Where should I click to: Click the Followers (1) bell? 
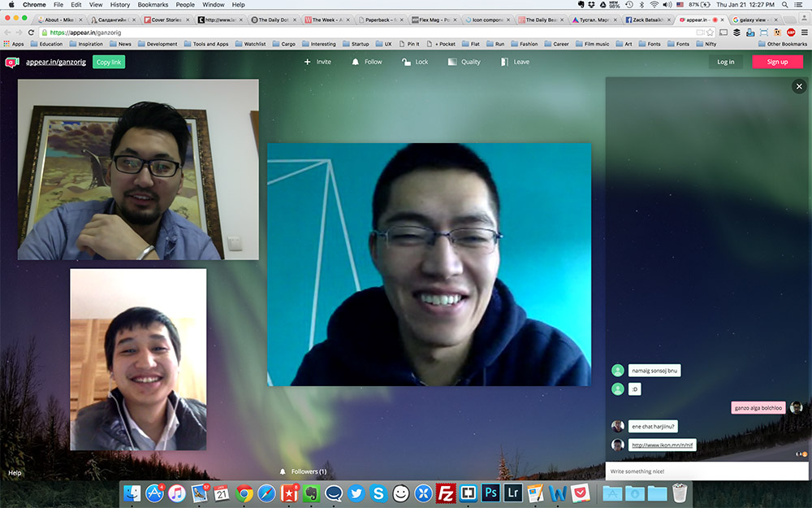tap(283, 471)
